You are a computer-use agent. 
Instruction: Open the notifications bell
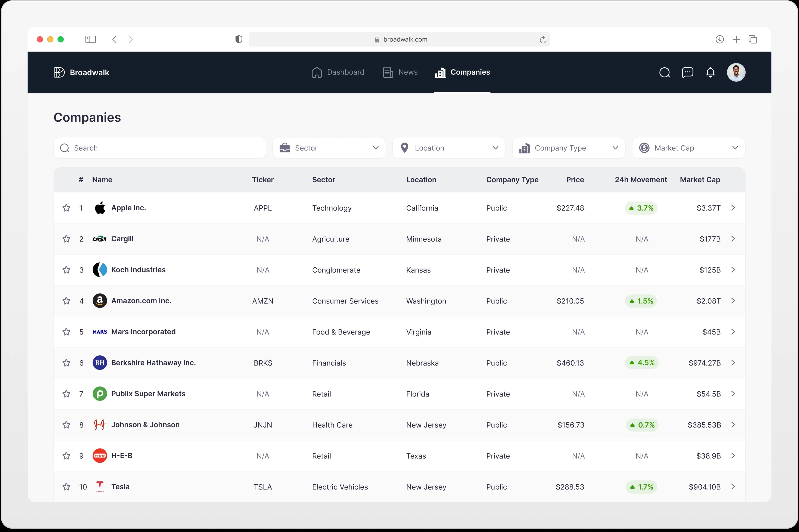pos(710,72)
